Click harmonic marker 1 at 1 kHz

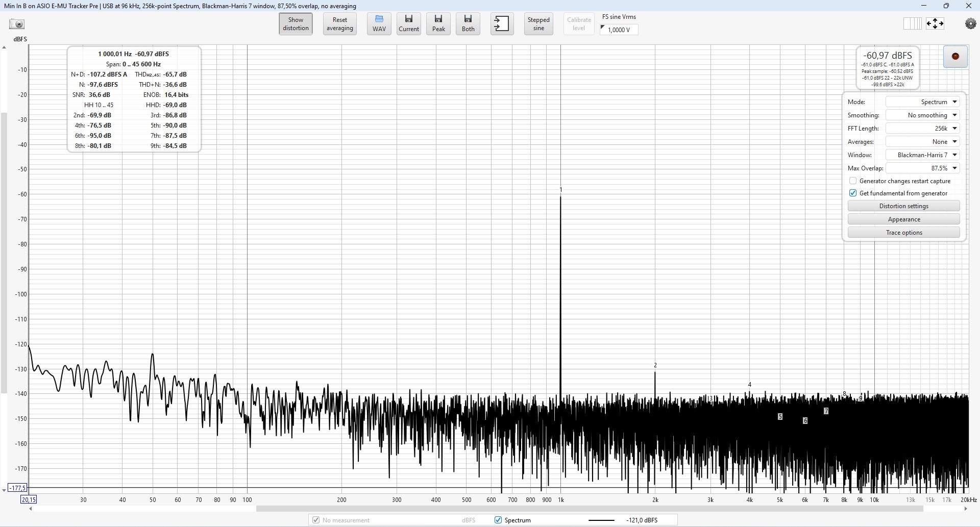point(560,190)
